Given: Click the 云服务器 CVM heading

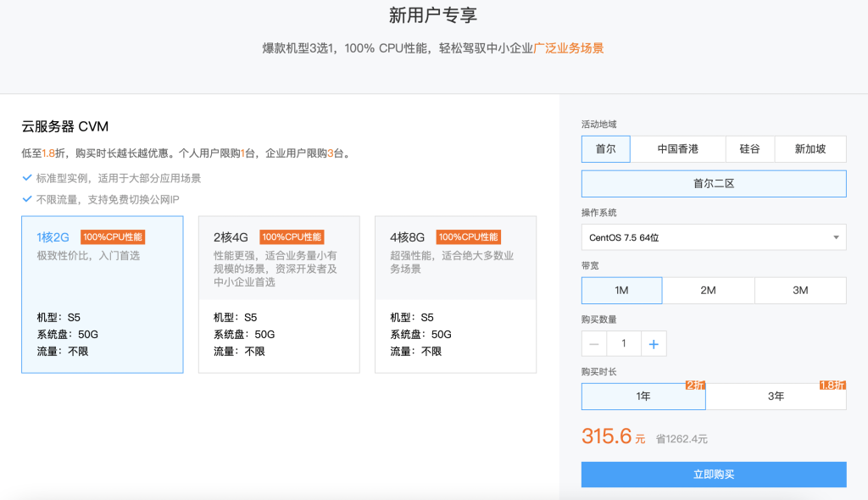Looking at the screenshot, I should coord(64,127).
